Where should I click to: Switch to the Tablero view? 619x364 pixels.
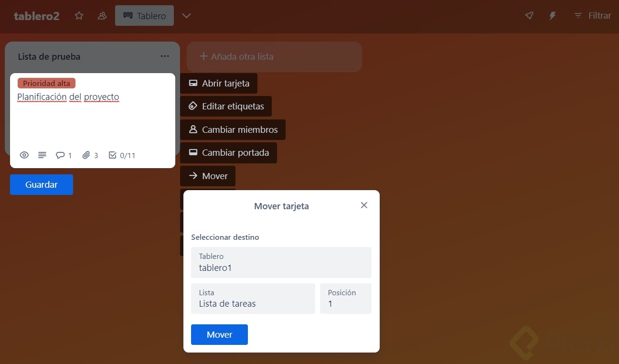point(144,16)
